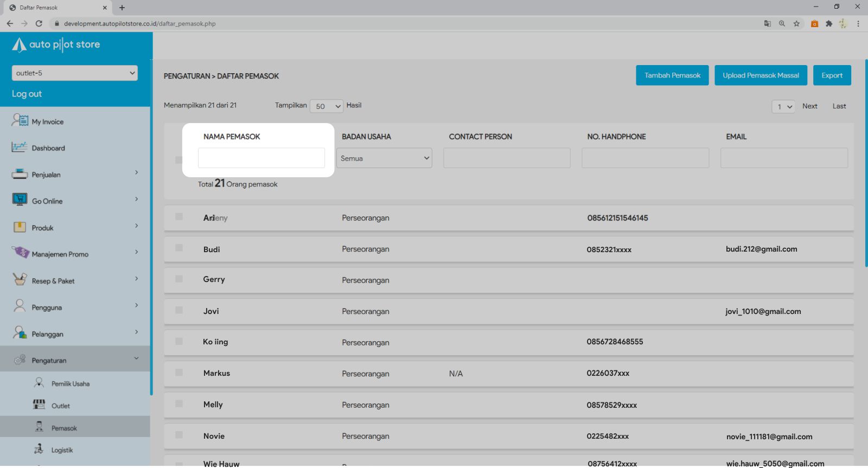This screenshot has height=468, width=868.
Task: Open Badan Usaha Semua filter dropdown
Action: coord(384,158)
